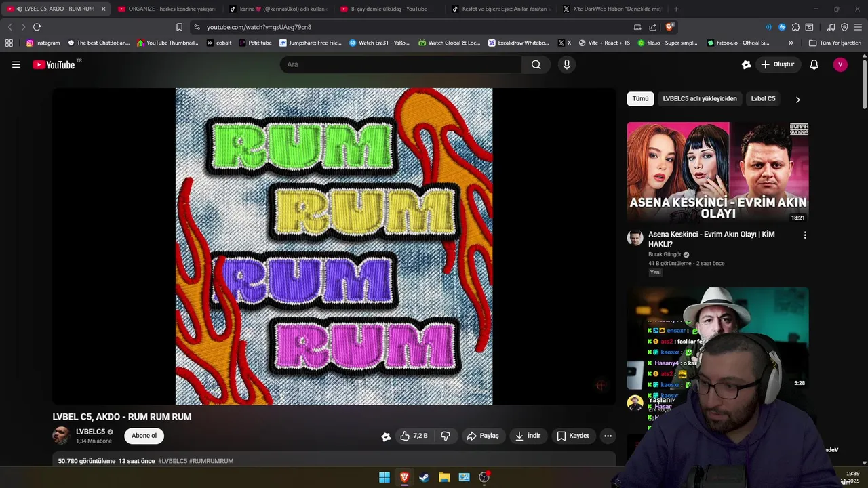The image size is (868, 488).
Task: Open Steam from the taskbar
Action: [x=424, y=477]
